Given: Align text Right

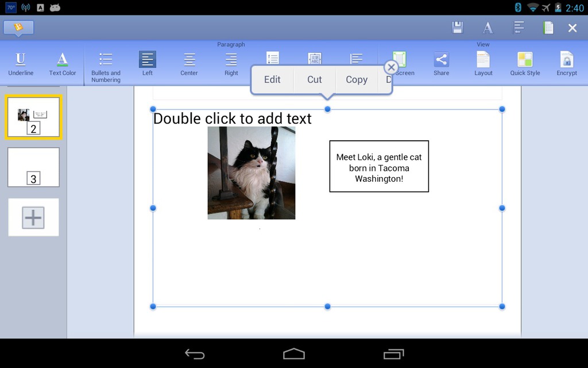Looking at the screenshot, I should pos(231,64).
